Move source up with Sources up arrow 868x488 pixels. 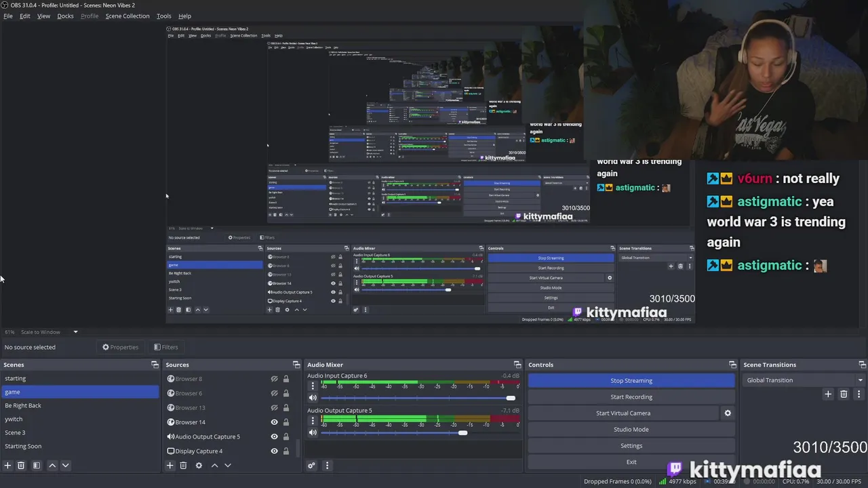pos(214,466)
